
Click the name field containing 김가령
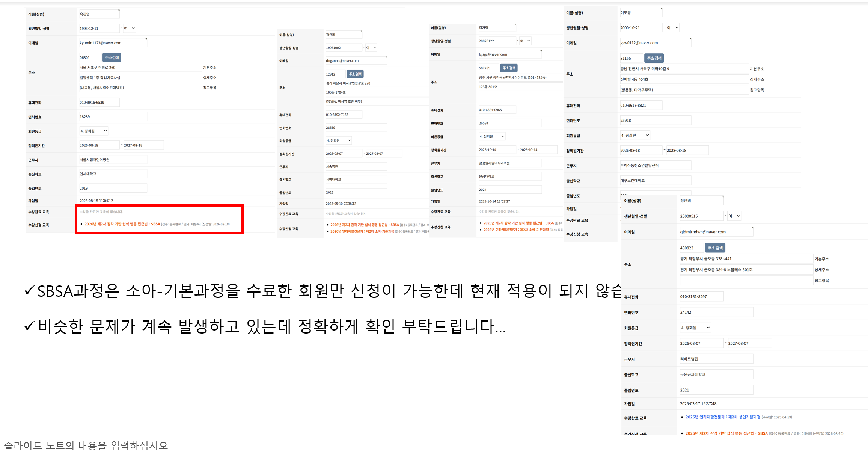tap(497, 27)
